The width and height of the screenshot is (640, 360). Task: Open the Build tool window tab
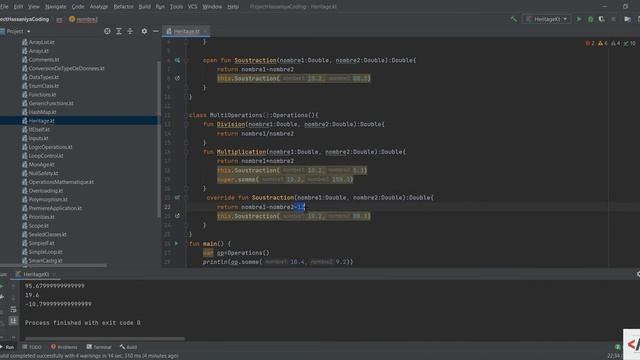(x=129, y=347)
